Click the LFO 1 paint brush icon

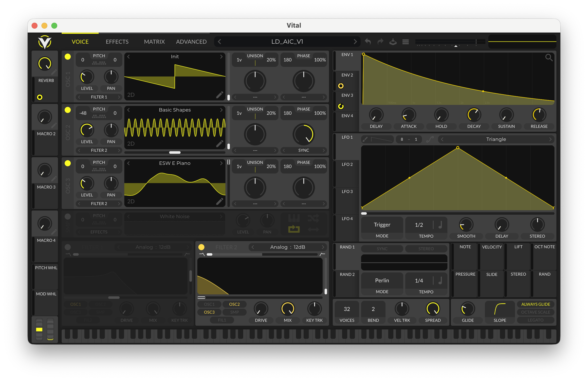(x=365, y=139)
